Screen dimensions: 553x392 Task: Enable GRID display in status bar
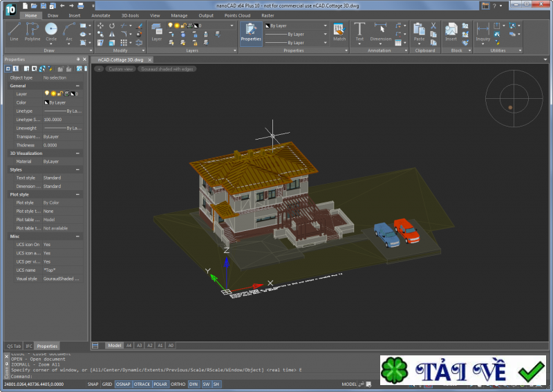[107, 384]
